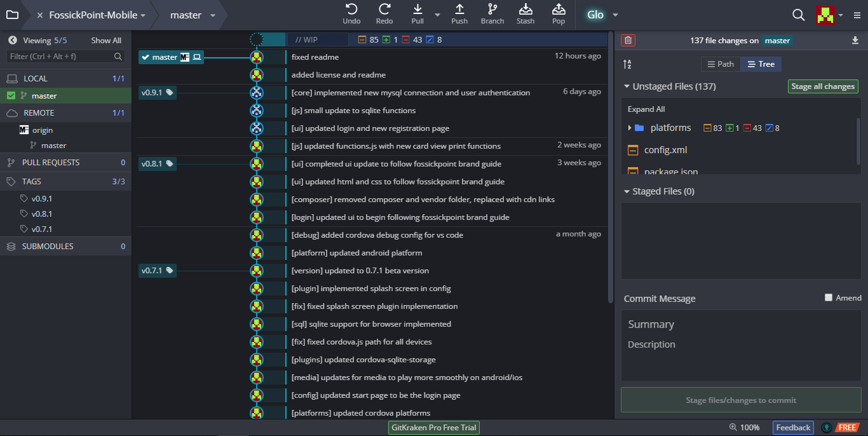The width and height of the screenshot is (868, 436).
Task: Toggle visibility of local master branch
Action: (x=11, y=96)
